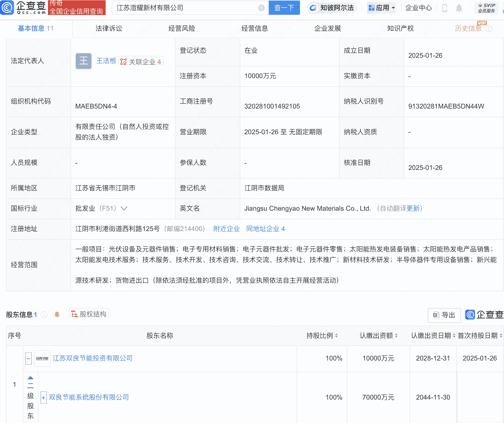The width and height of the screenshot is (504, 423).
Task: Click the info icon beside 历史信息
Action: (488, 28)
